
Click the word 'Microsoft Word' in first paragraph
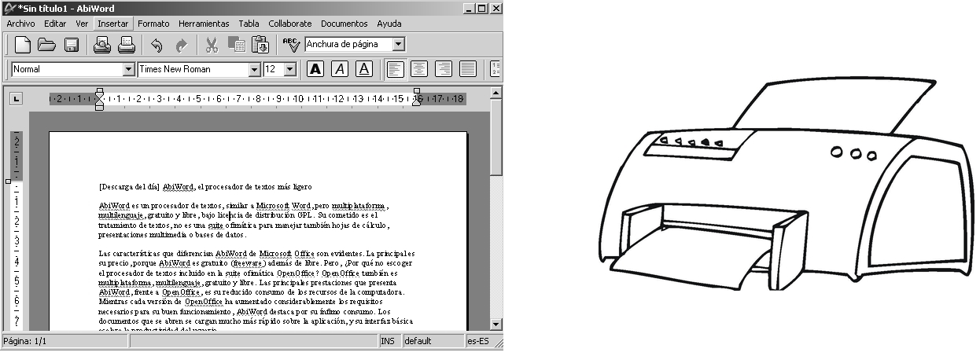pos(286,206)
